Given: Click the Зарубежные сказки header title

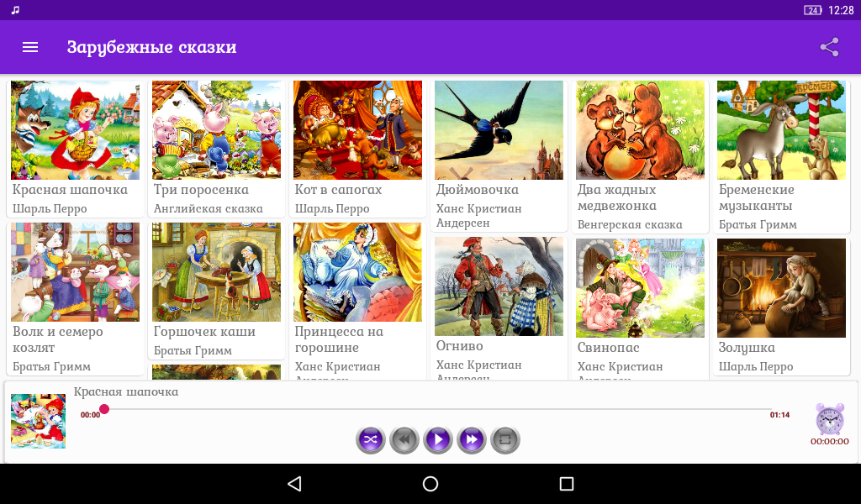Looking at the screenshot, I should pos(151,47).
